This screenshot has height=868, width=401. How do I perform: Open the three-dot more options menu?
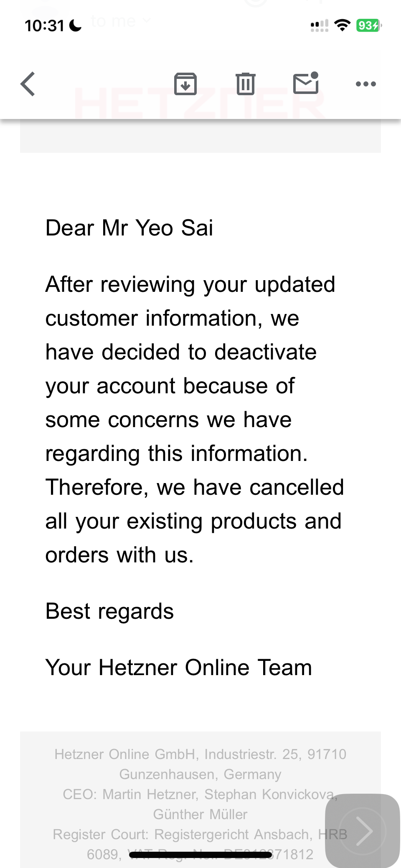click(x=365, y=84)
